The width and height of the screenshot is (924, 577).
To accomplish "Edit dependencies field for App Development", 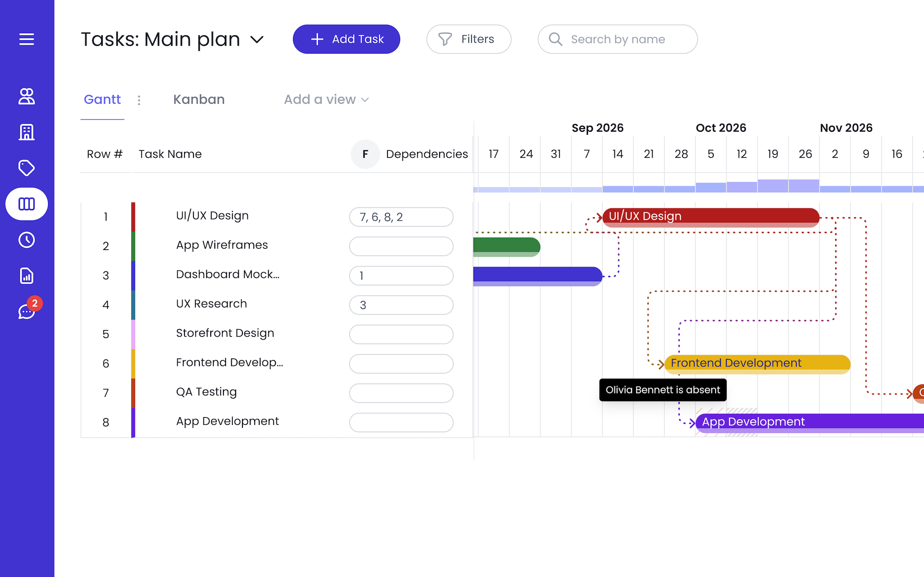I will 401,423.
